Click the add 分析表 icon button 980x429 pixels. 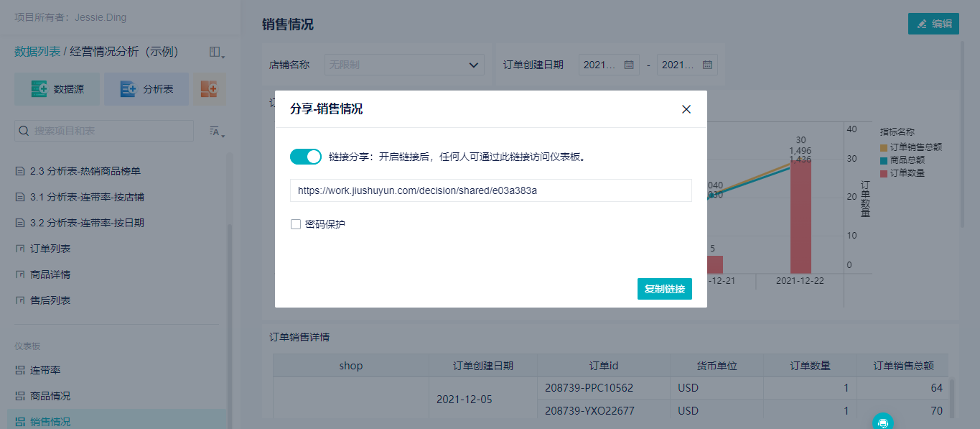tap(129, 89)
